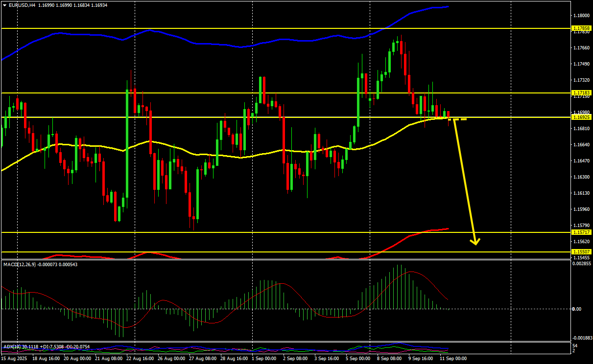Click the 21 Aug 08:00 time label

[109, 359]
